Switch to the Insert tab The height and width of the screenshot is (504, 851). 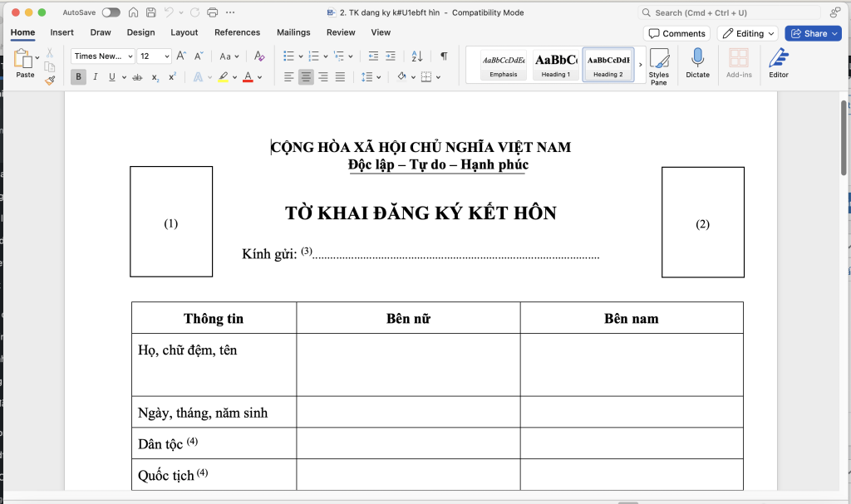tap(62, 32)
